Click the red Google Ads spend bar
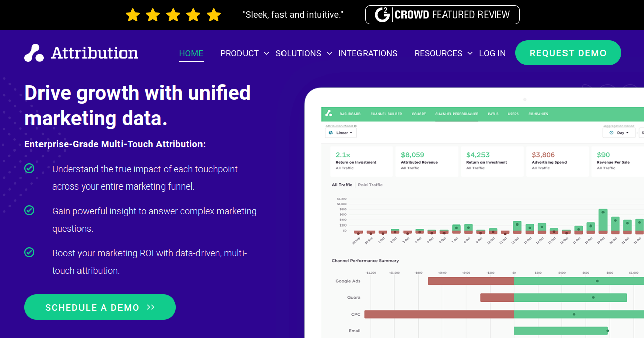644x338 pixels. (471, 281)
